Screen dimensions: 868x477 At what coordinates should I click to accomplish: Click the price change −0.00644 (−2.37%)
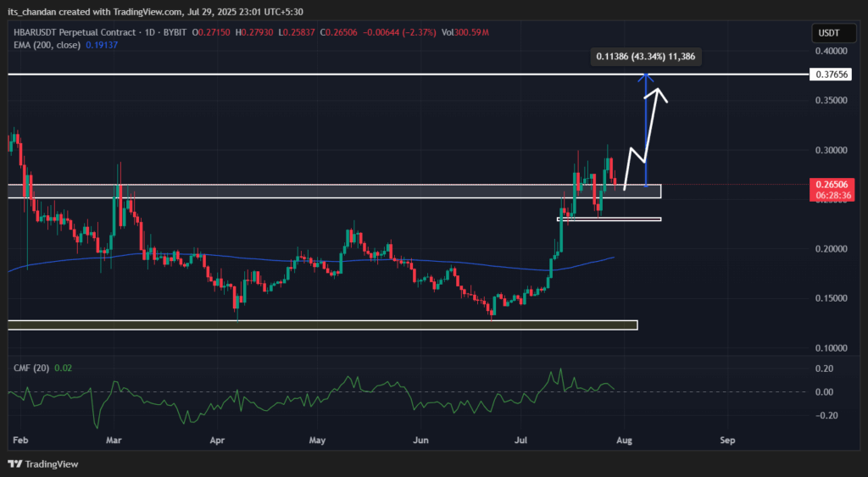point(399,33)
